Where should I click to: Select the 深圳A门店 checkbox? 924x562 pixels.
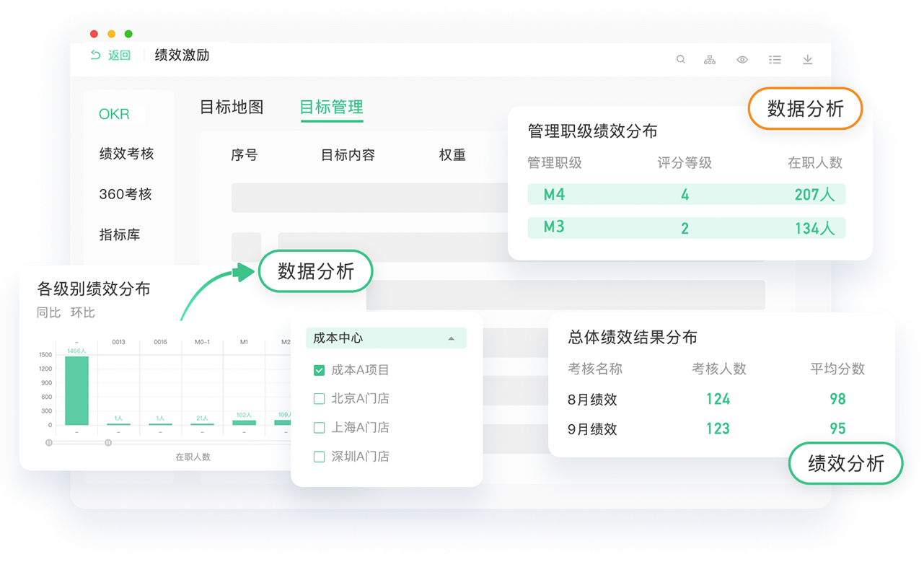pos(319,457)
